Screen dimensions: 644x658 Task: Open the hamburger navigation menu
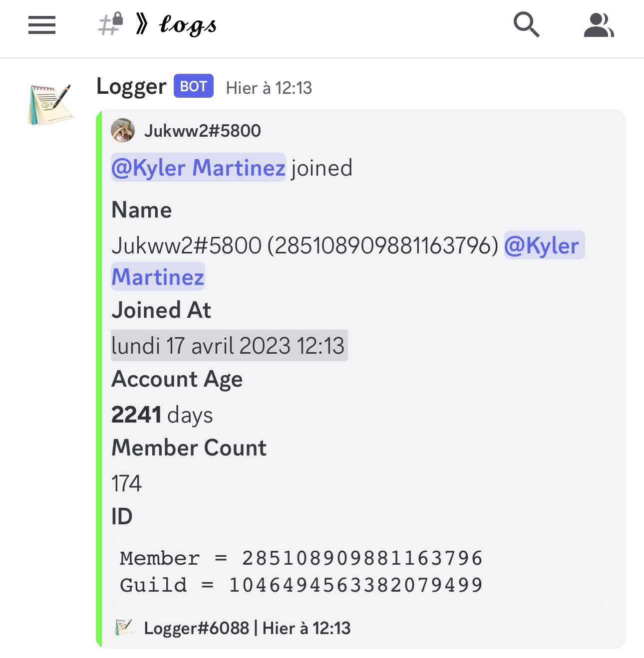click(x=42, y=25)
